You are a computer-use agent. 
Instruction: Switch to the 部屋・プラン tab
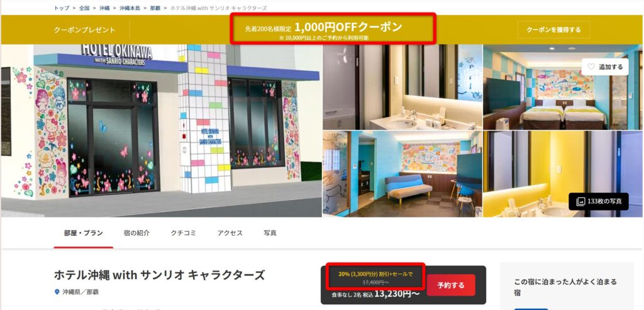[x=84, y=233]
